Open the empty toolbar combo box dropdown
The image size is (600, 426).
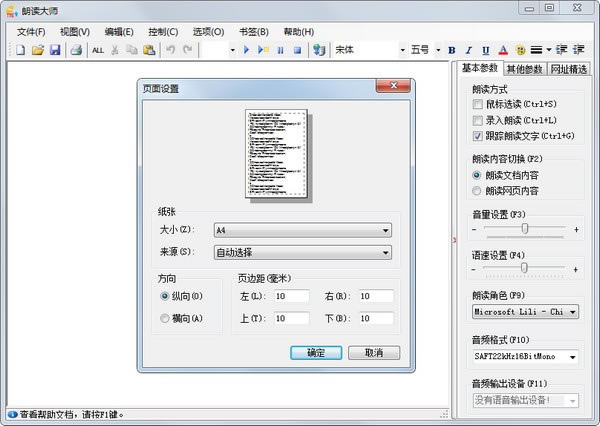tap(232, 50)
